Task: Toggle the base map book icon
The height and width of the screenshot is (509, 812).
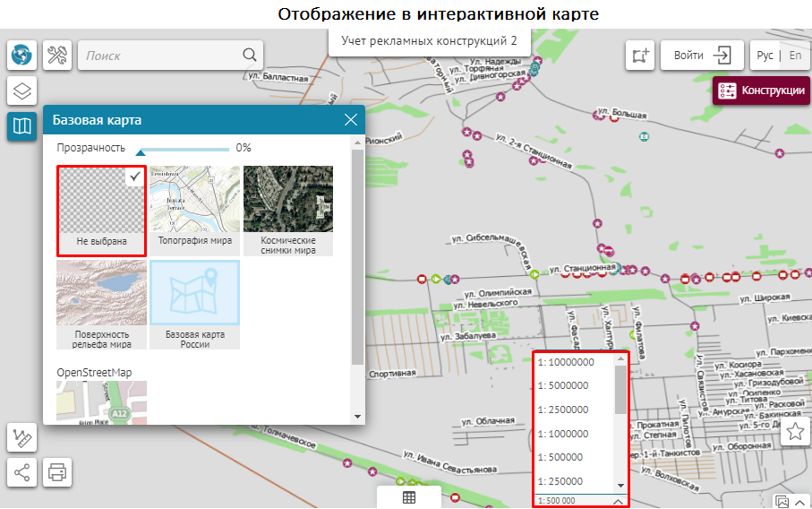Action: coord(21,126)
